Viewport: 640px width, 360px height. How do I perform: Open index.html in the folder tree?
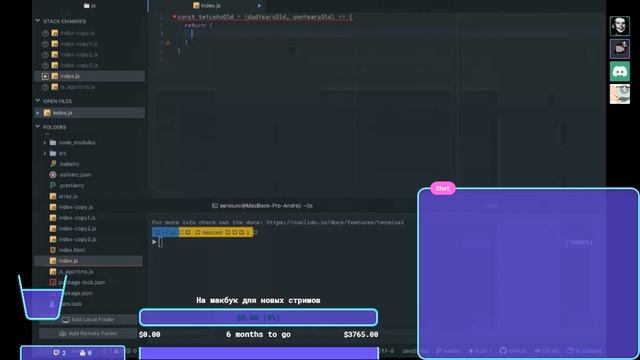pyautogui.click(x=72, y=250)
